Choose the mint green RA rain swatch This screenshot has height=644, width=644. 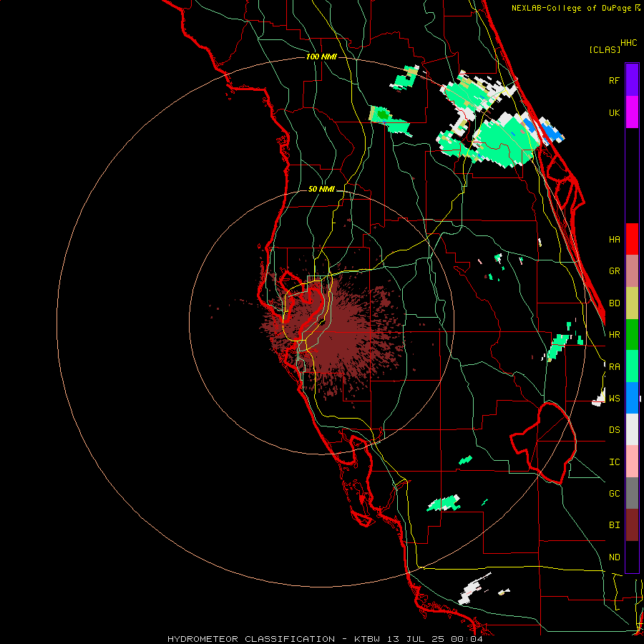pyautogui.click(x=632, y=366)
